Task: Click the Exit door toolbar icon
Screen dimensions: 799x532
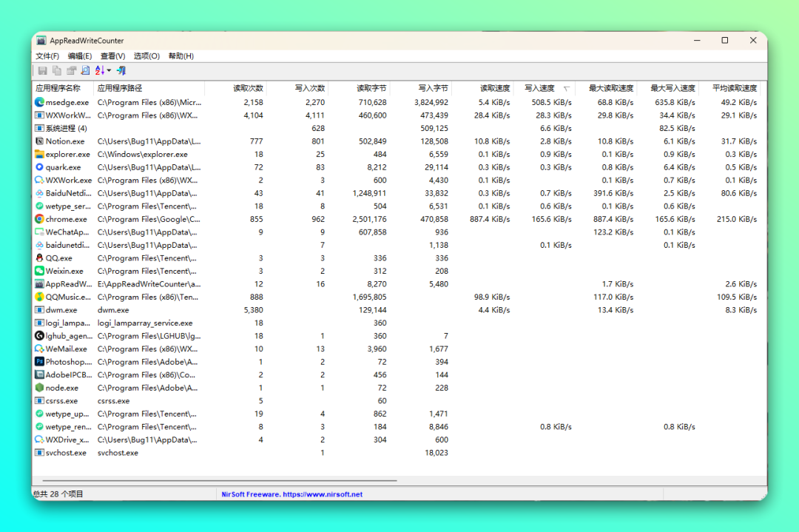Action: 121,70
